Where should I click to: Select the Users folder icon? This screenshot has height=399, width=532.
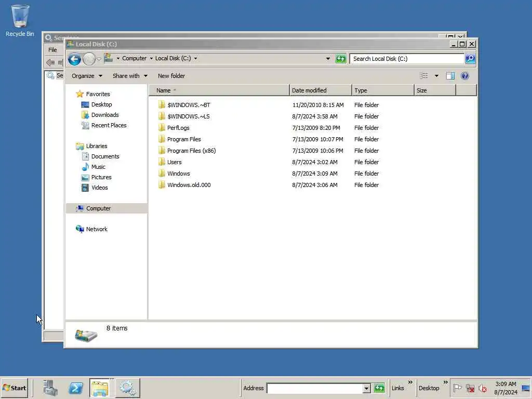162,162
